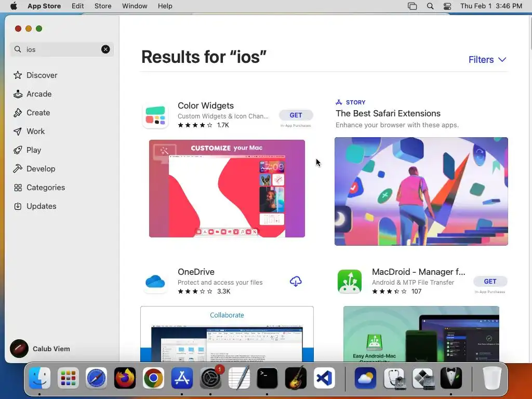Open the Apple menu

pyautogui.click(x=14, y=6)
